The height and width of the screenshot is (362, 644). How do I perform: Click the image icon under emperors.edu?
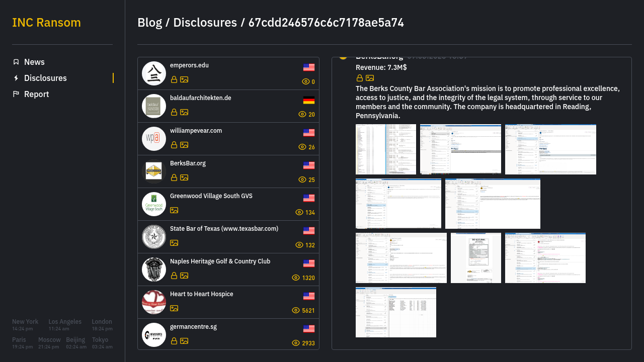click(x=184, y=79)
